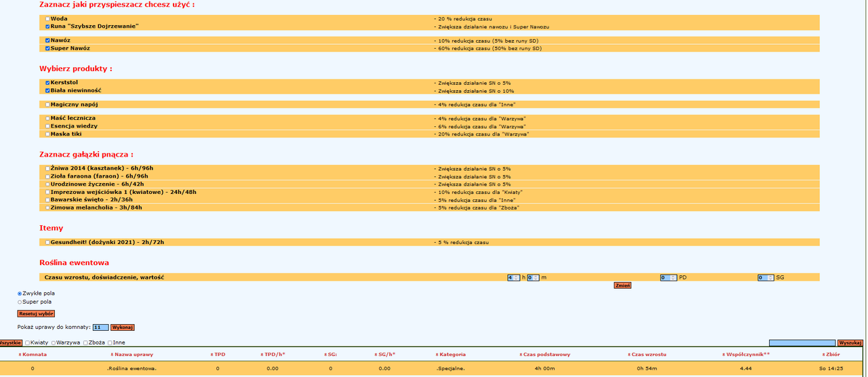Click the ".Specjalne." category cell
868x377 pixels.
click(450, 369)
